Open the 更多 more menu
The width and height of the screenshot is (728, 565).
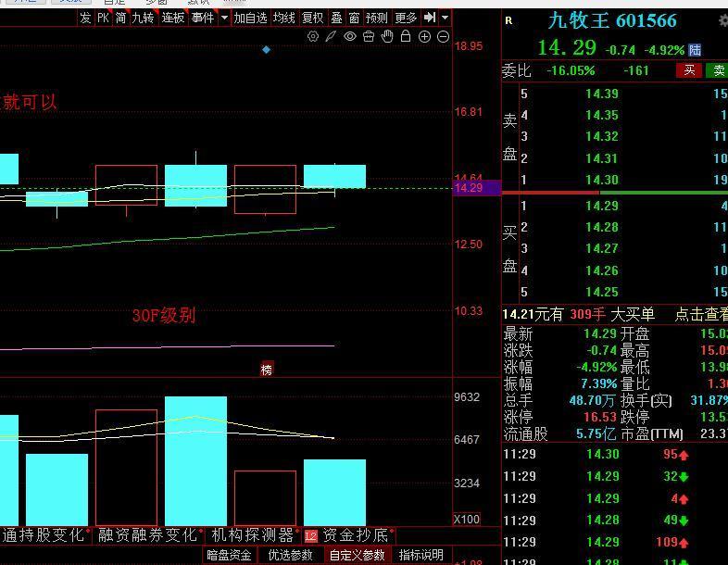click(x=406, y=18)
